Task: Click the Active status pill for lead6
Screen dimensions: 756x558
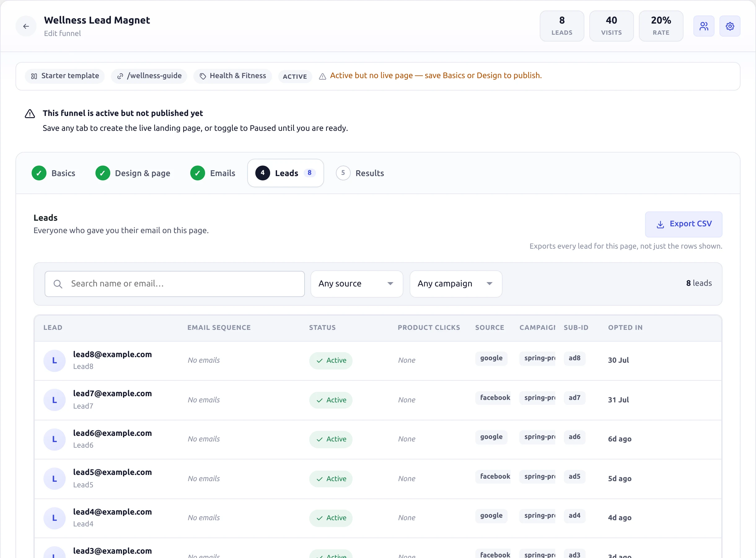Action: point(331,439)
